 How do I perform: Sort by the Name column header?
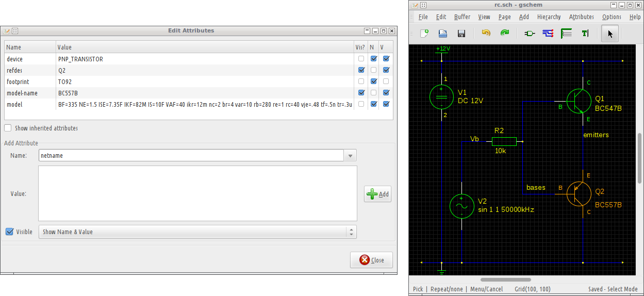click(x=30, y=47)
